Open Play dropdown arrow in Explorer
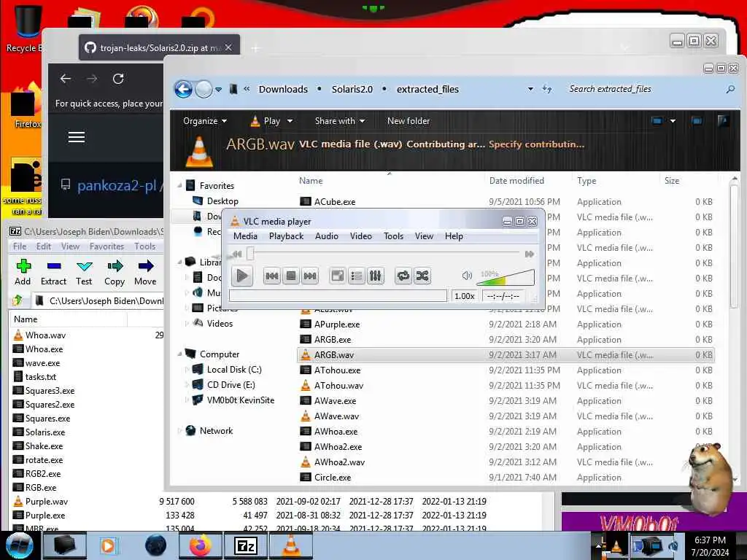 290,121
